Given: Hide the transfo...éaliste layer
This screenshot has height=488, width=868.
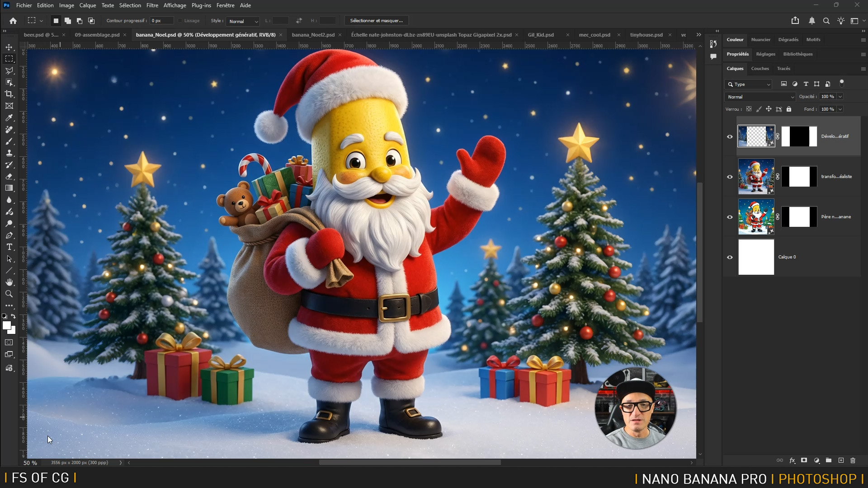Looking at the screenshot, I should click(730, 177).
